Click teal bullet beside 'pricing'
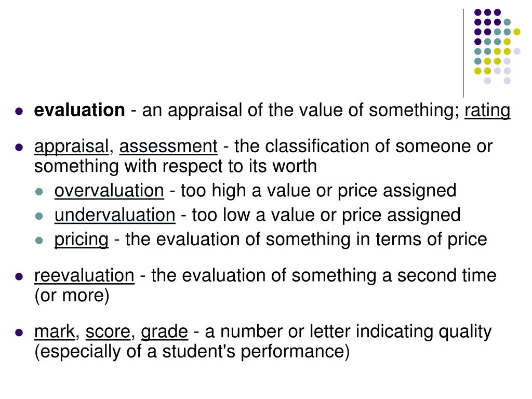This screenshot has height=399, width=532. coord(39,241)
